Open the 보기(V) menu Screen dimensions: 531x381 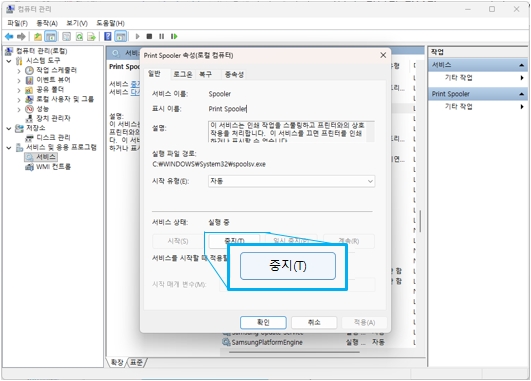point(77,23)
